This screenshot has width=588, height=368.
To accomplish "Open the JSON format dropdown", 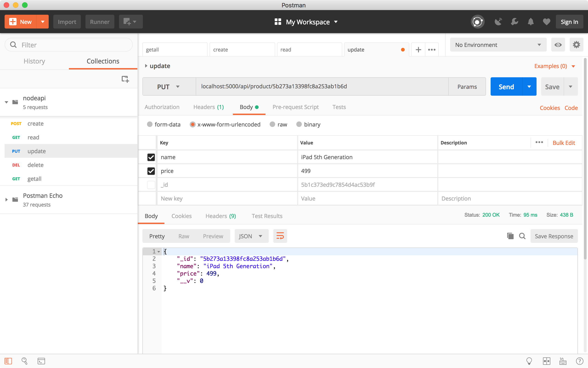I will [x=252, y=236].
